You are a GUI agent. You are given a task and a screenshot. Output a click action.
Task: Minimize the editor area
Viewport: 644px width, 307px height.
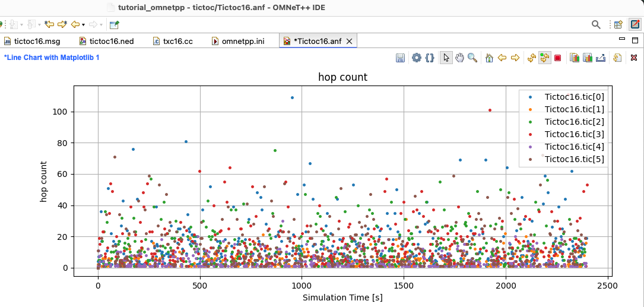coord(622,39)
